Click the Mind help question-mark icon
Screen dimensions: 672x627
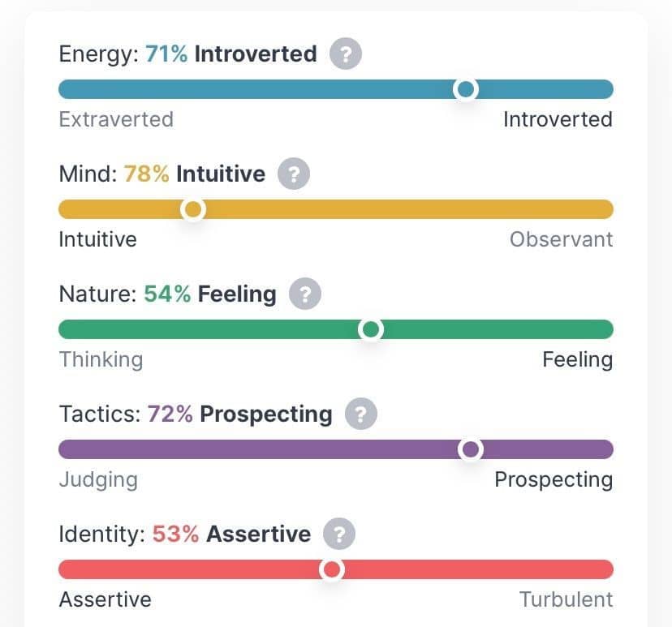(294, 174)
